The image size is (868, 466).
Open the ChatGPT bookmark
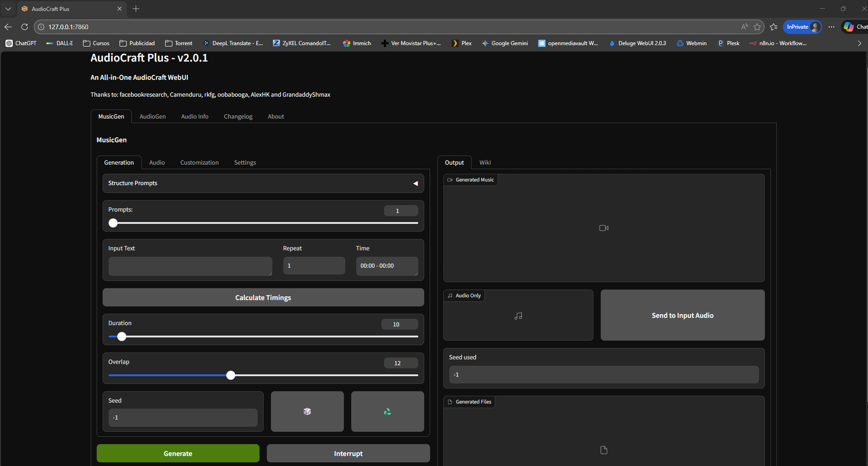[21, 43]
